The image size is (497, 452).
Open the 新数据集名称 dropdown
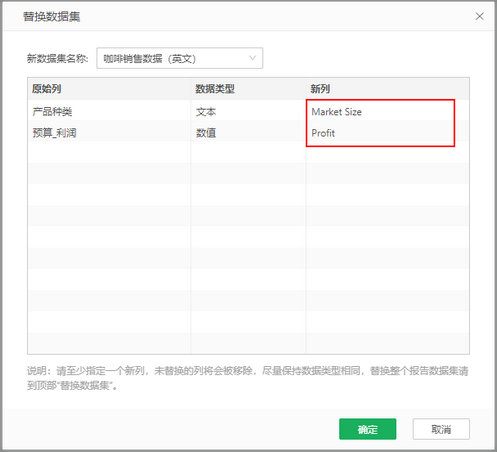[180, 58]
